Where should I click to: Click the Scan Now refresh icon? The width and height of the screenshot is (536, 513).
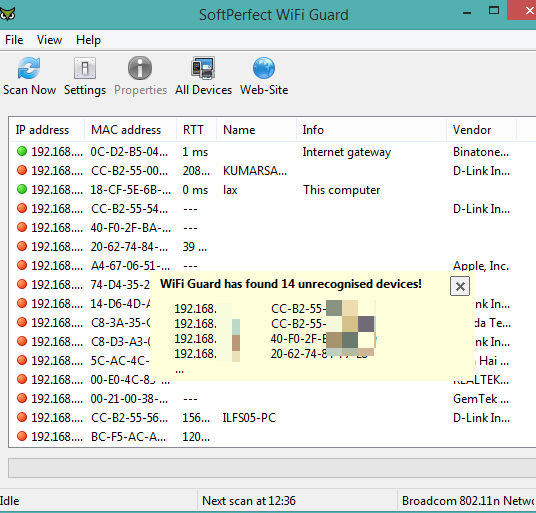pyautogui.click(x=29, y=68)
